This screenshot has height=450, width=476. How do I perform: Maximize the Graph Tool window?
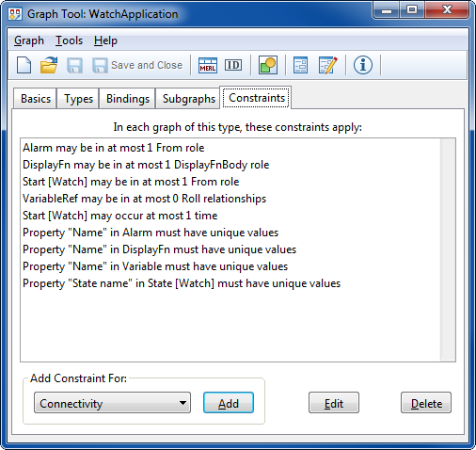pyautogui.click(x=412, y=10)
